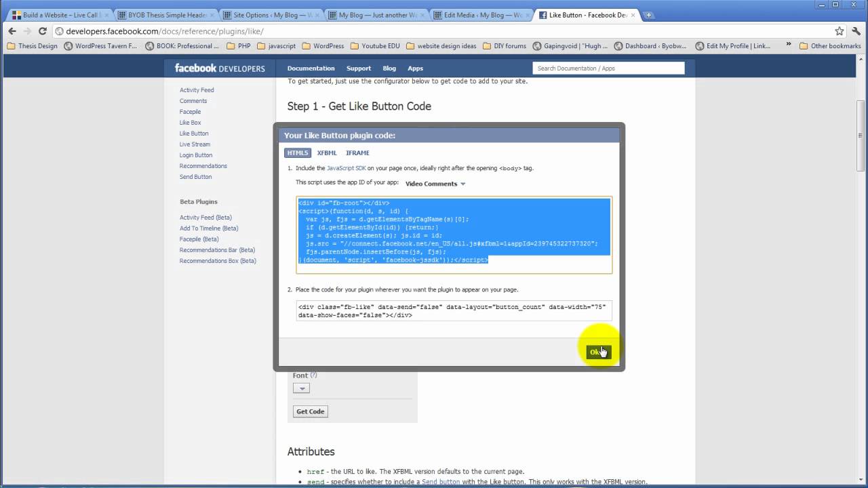Open the website design ideas bookmark folder
The height and width of the screenshot is (488, 868).
442,46
